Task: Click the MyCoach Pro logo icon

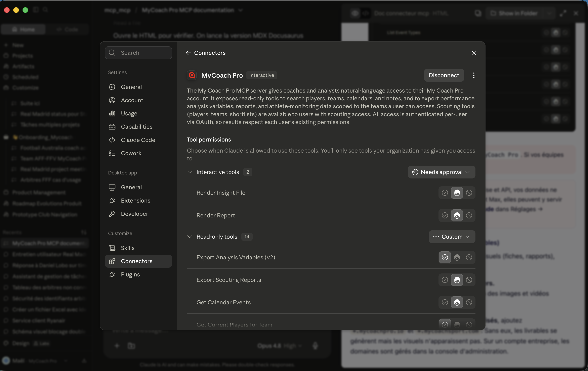Action: tap(192, 75)
